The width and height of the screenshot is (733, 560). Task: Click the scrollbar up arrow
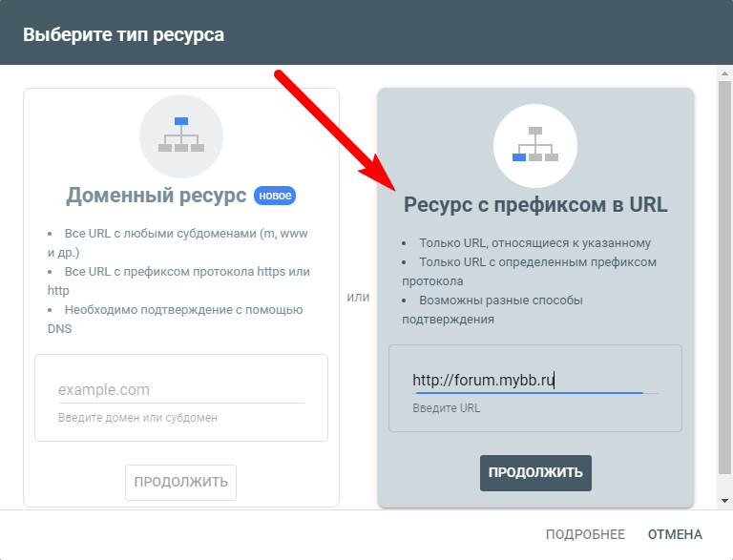tap(724, 73)
